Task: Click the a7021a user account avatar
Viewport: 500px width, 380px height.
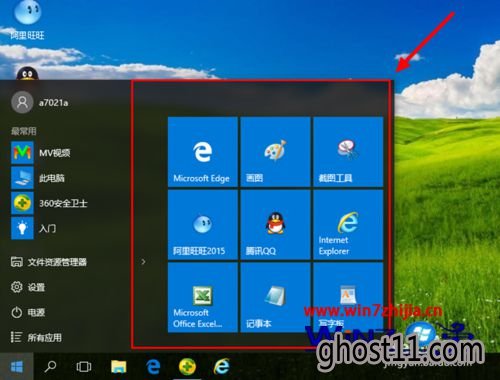Action: coord(22,102)
